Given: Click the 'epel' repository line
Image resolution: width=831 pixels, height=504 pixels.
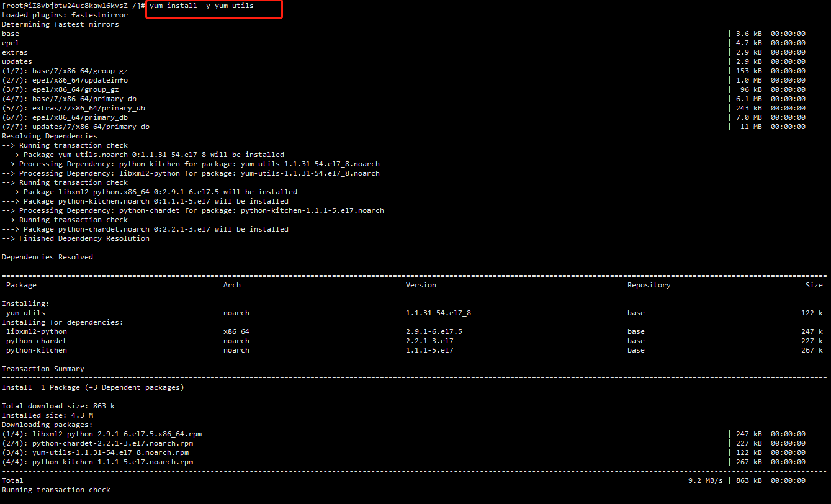Looking at the screenshot, I should (11, 43).
